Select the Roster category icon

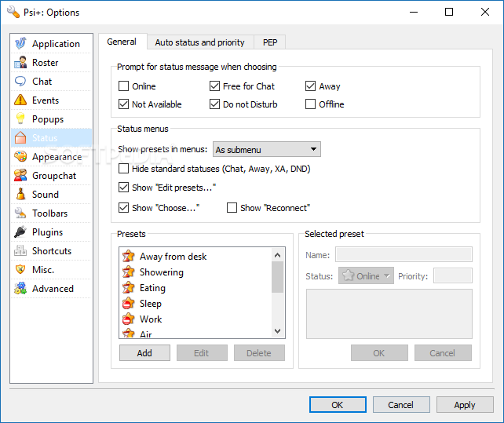click(20, 63)
